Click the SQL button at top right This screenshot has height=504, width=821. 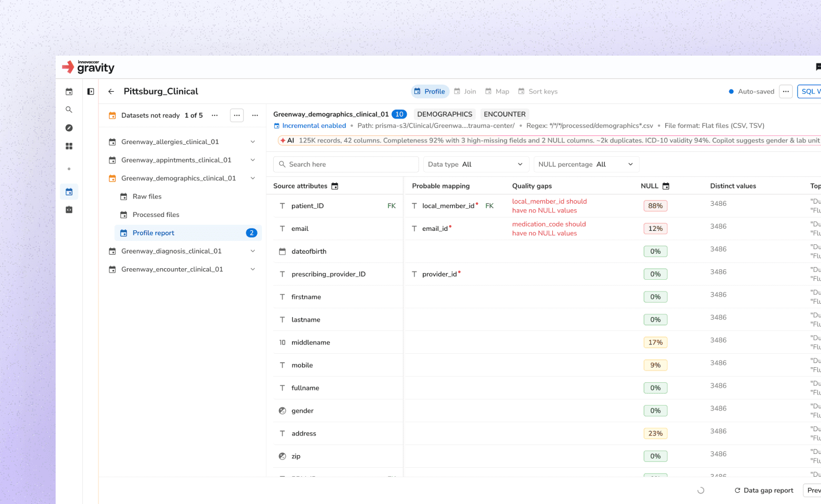tap(809, 92)
